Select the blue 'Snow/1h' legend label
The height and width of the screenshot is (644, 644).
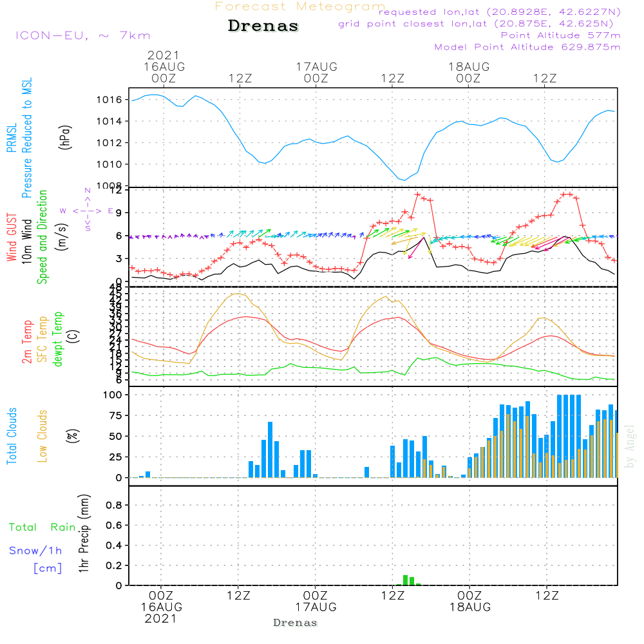coord(35,551)
